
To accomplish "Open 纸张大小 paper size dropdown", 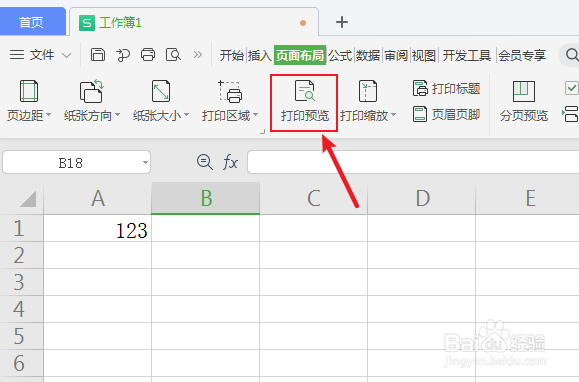I will pyautogui.click(x=161, y=101).
